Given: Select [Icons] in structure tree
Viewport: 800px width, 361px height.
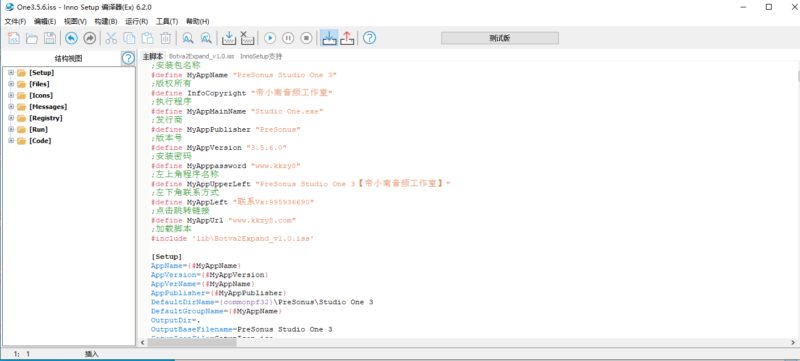Looking at the screenshot, I should [x=41, y=95].
